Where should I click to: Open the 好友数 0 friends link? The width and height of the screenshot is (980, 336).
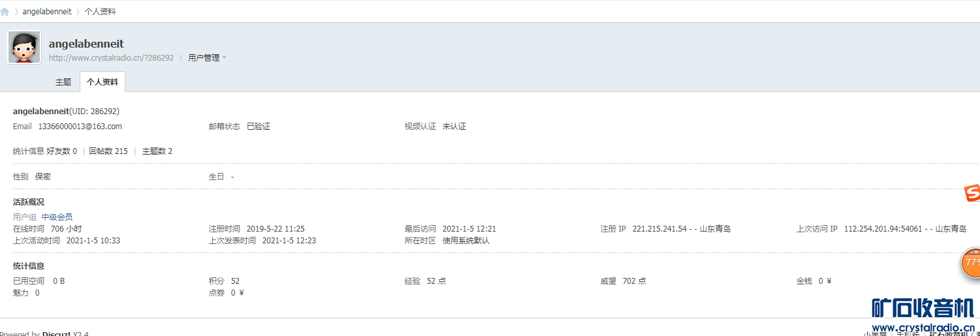coord(61,151)
